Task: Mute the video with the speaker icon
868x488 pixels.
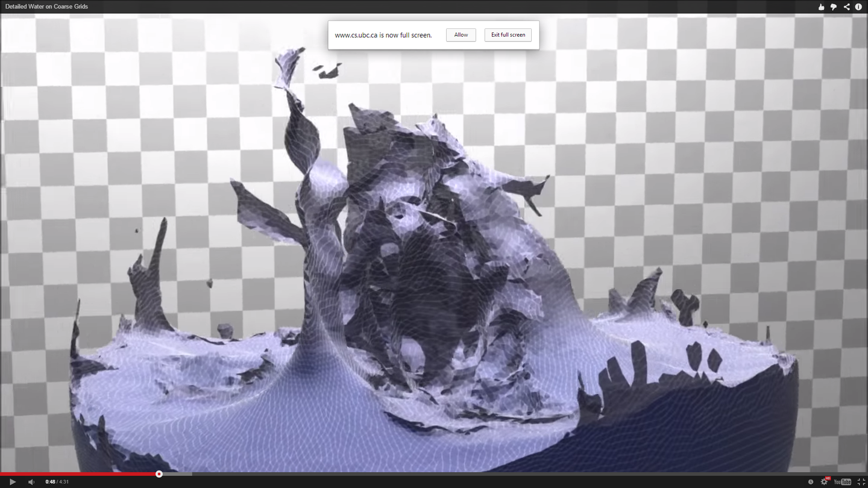Action: pos(31,482)
